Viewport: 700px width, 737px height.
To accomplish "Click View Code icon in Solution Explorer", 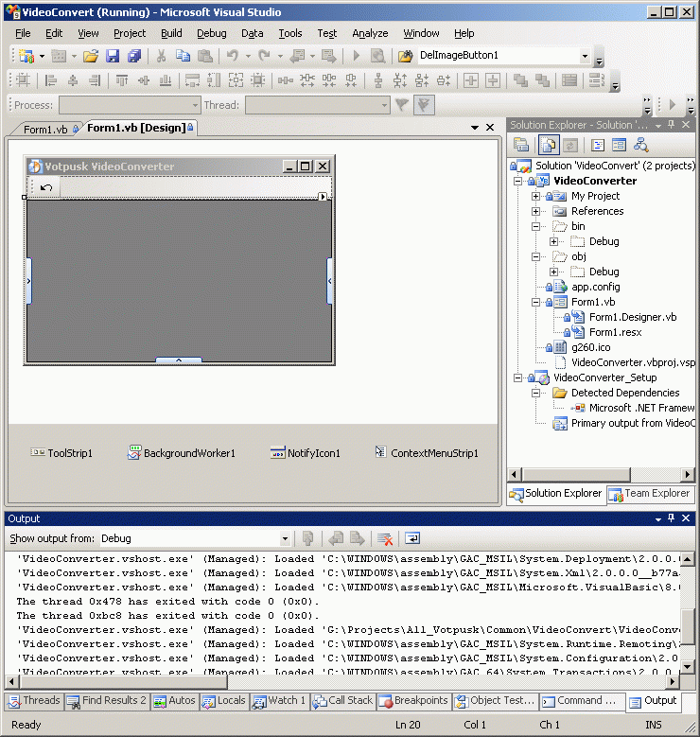I will (x=598, y=145).
